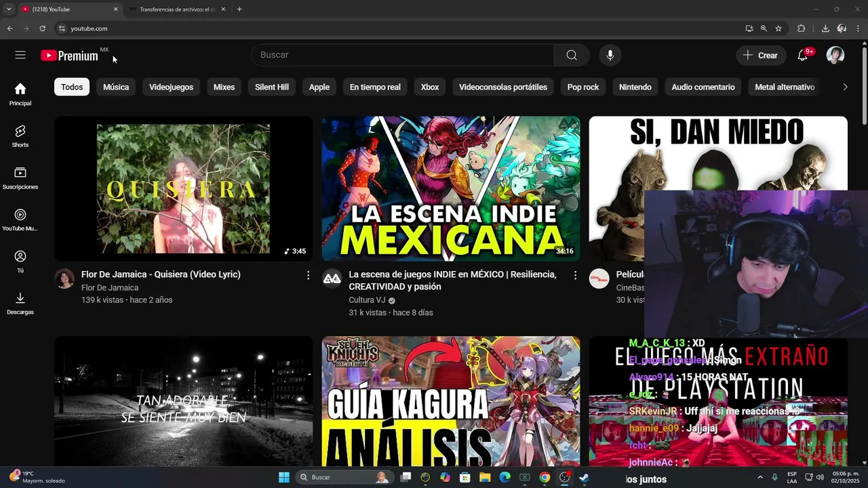868x488 pixels.
Task: Go back with browser back arrow
Action: pyautogui.click(x=9, y=28)
